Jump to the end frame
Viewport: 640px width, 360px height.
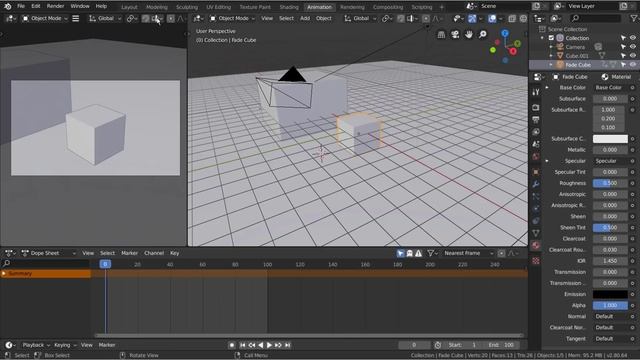coord(287,345)
